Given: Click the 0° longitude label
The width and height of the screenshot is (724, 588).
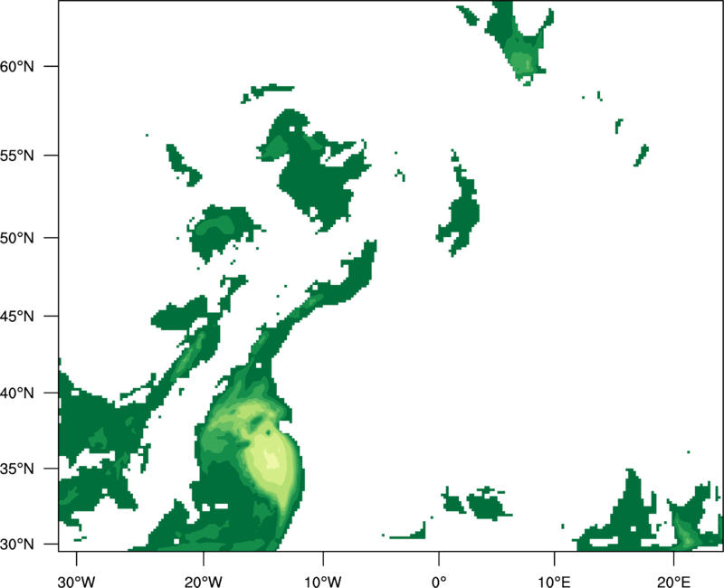Looking at the screenshot, I should click(439, 582).
